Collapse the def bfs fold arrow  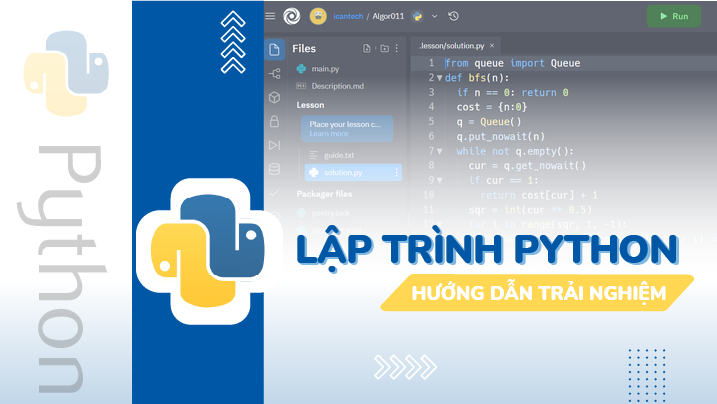point(439,78)
